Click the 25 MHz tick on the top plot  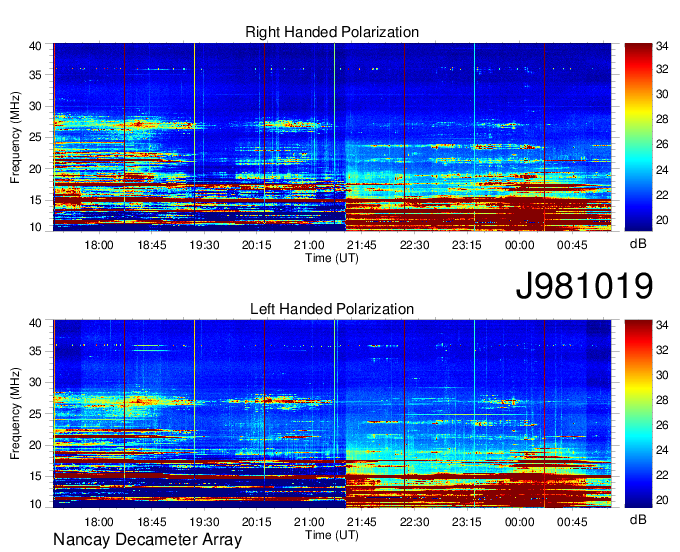[x=36, y=137]
